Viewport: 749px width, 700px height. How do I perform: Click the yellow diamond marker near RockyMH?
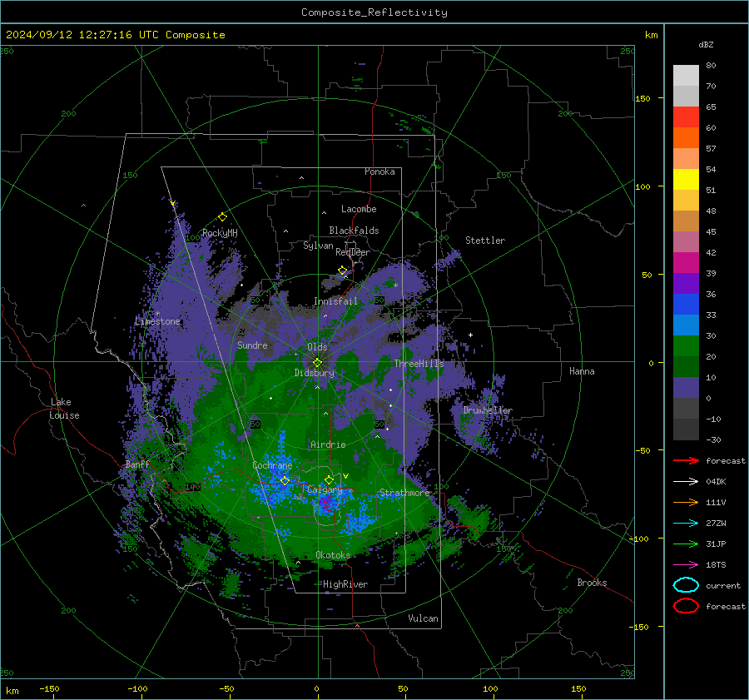pyautogui.click(x=222, y=217)
